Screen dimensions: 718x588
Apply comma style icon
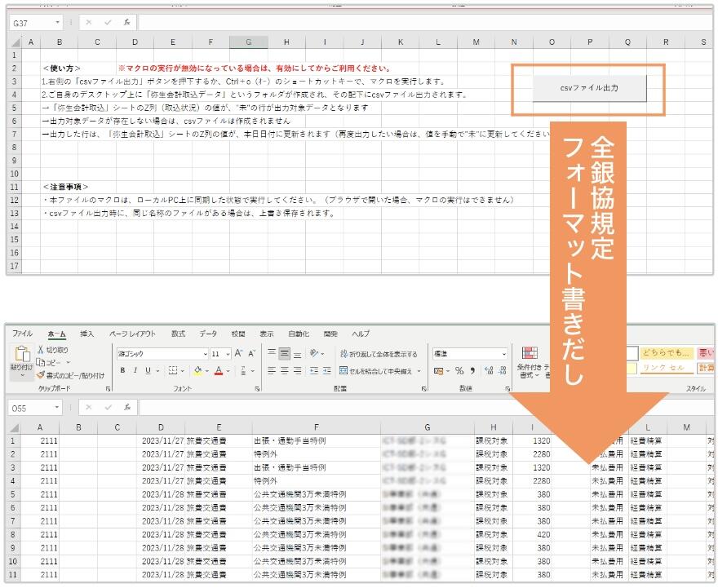pyautogui.click(x=472, y=371)
